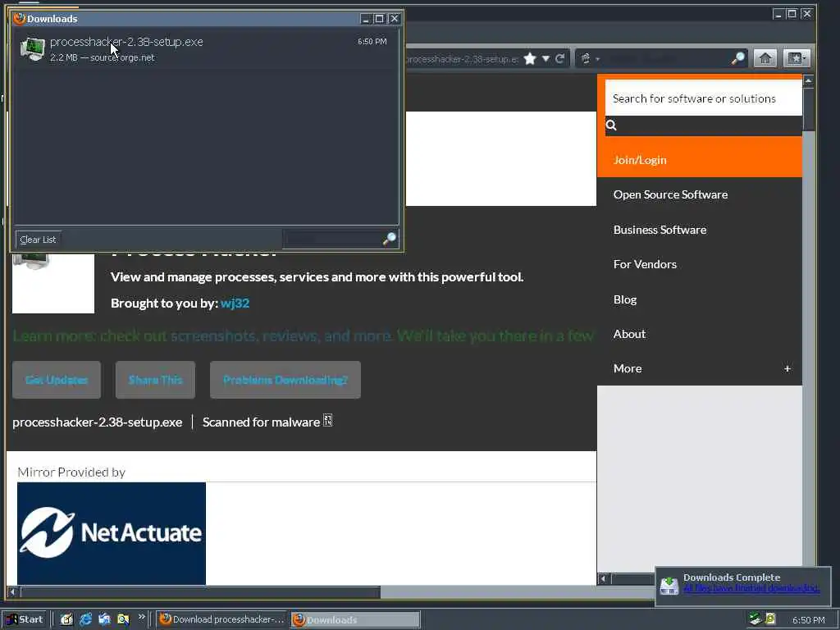Screen dimensions: 840x630
Task: Click the SourceForge search magnifier icon
Action: 611,126
